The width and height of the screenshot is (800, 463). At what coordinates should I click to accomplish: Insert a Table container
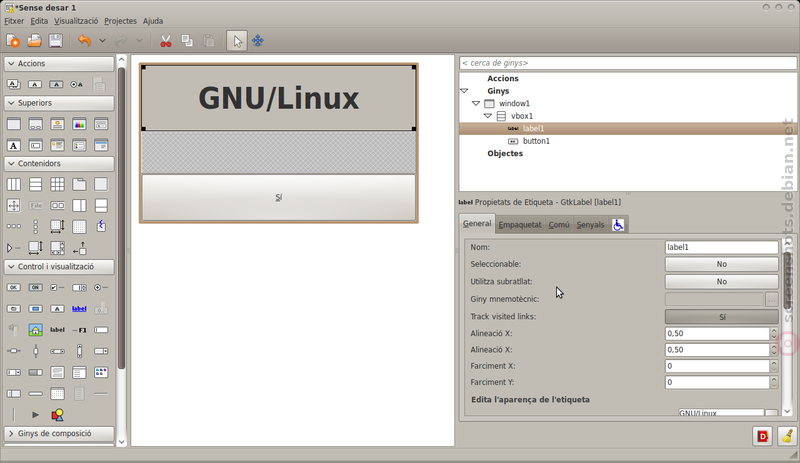pos(58,184)
